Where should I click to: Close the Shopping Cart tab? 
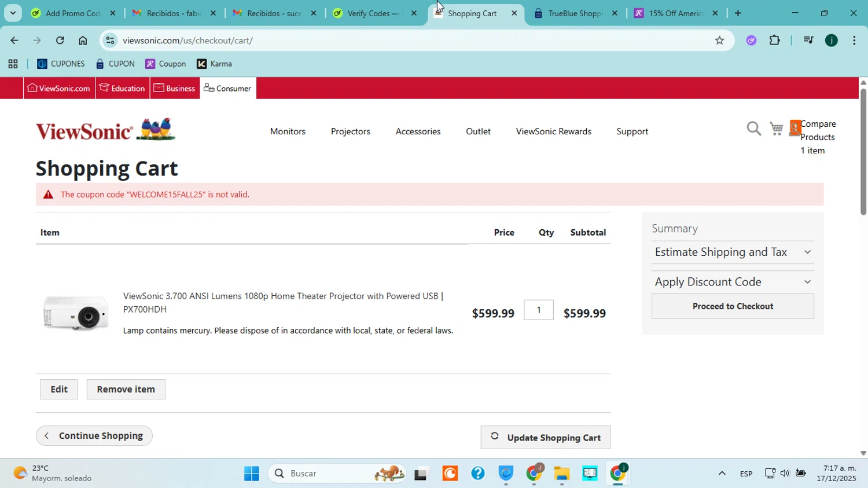click(514, 13)
